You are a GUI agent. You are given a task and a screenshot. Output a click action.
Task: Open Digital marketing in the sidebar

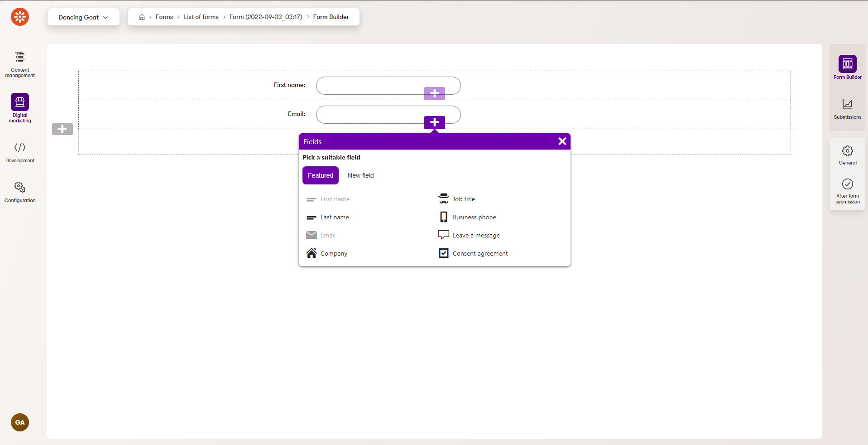coord(20,108)
